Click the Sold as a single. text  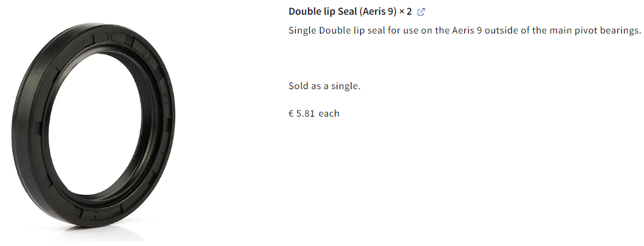325,86
